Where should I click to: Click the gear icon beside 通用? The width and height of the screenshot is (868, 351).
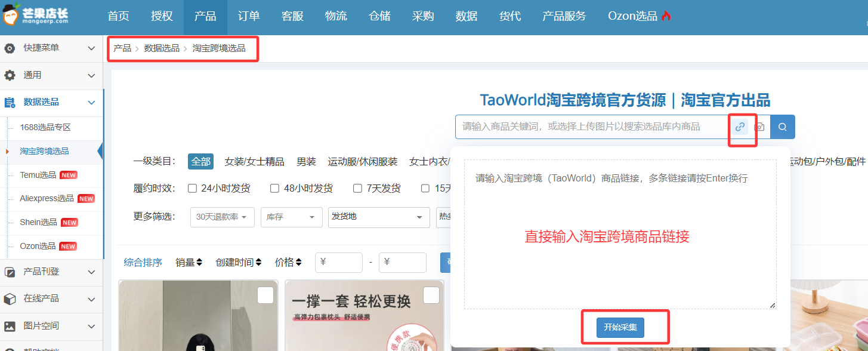10,75
